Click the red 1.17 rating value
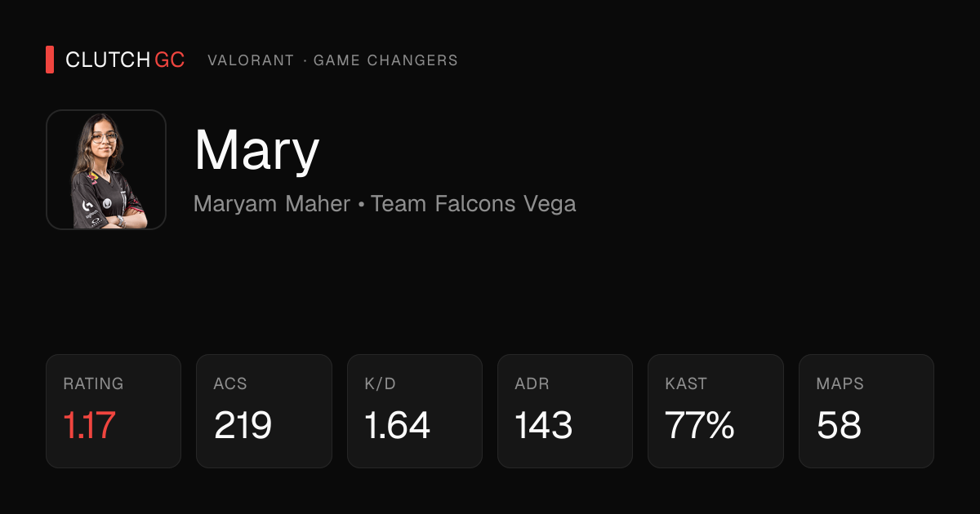 coord(89,426)
